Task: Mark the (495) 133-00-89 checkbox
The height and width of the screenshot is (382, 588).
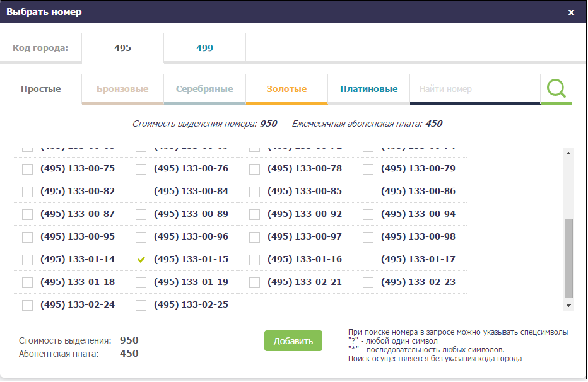Action: 141,214
